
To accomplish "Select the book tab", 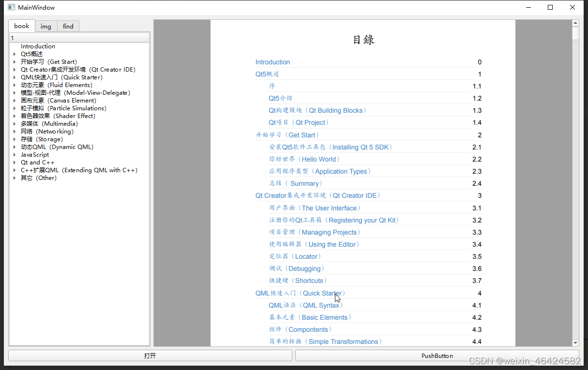I will coord(21,26).
